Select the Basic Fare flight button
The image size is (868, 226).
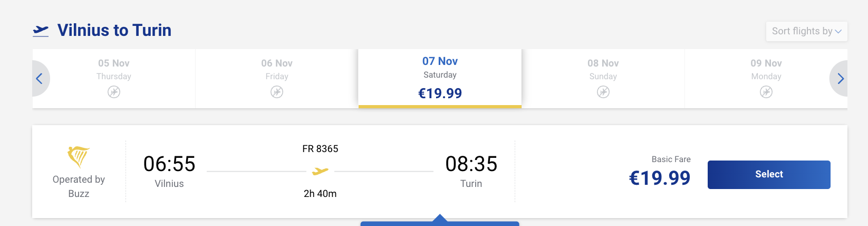tap(769, 175)
